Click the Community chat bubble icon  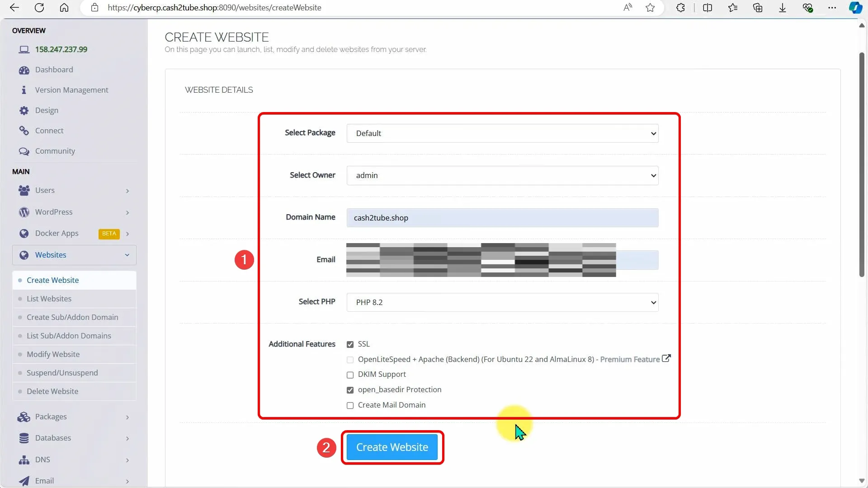coord(24,151)
